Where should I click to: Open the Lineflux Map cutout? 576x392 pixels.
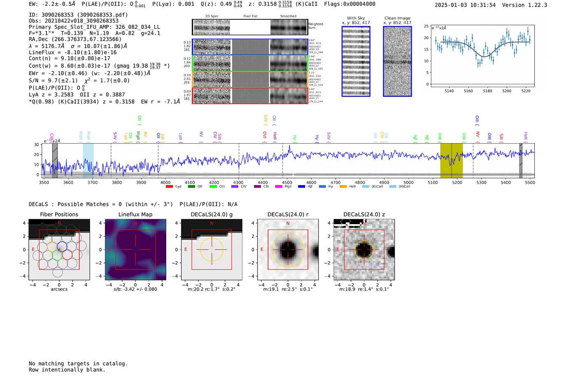(135, 249)
